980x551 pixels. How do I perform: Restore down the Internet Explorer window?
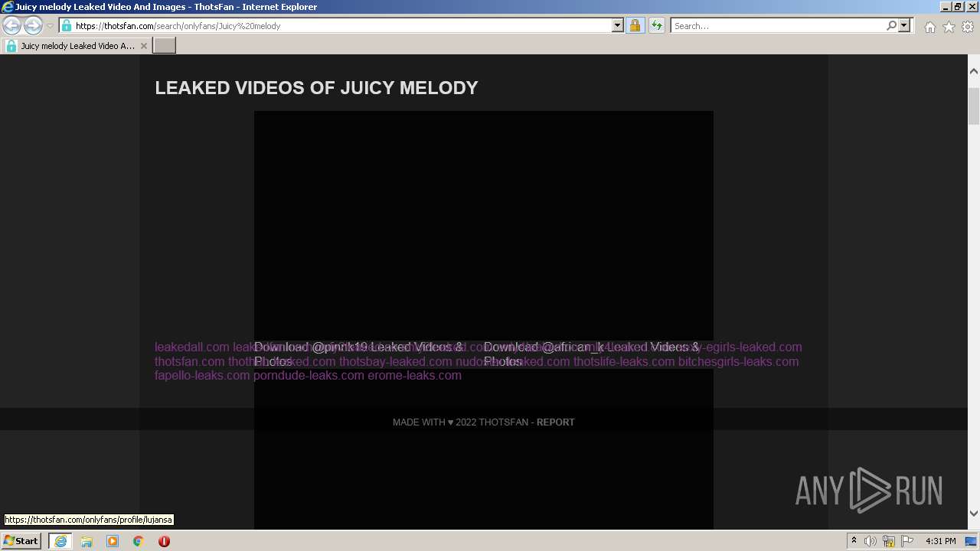click(958, 7)
